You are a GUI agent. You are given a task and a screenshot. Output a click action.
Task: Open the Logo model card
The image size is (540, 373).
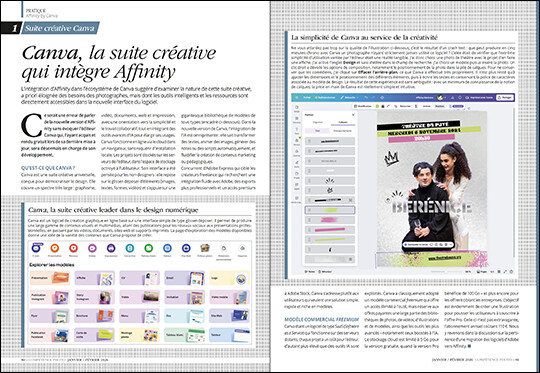[x=229, y=278]
